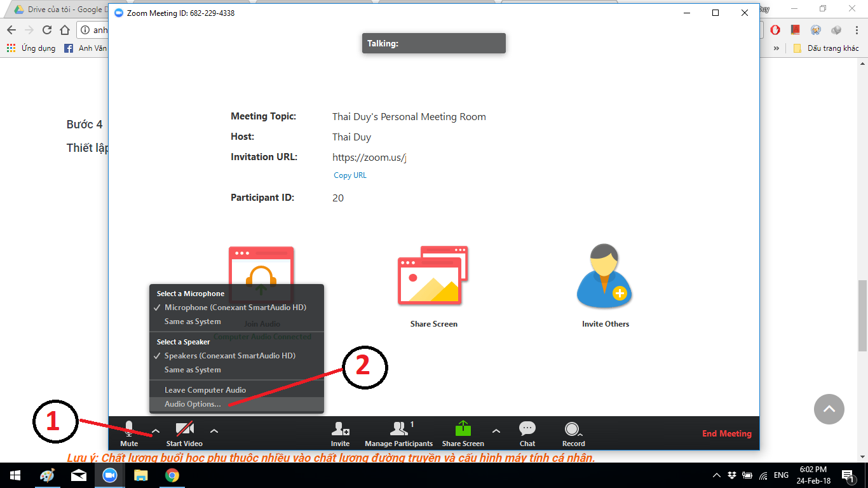Click the scroll-to-top round button on page
This screenshot has width=868, height=488.
point(829,409)
